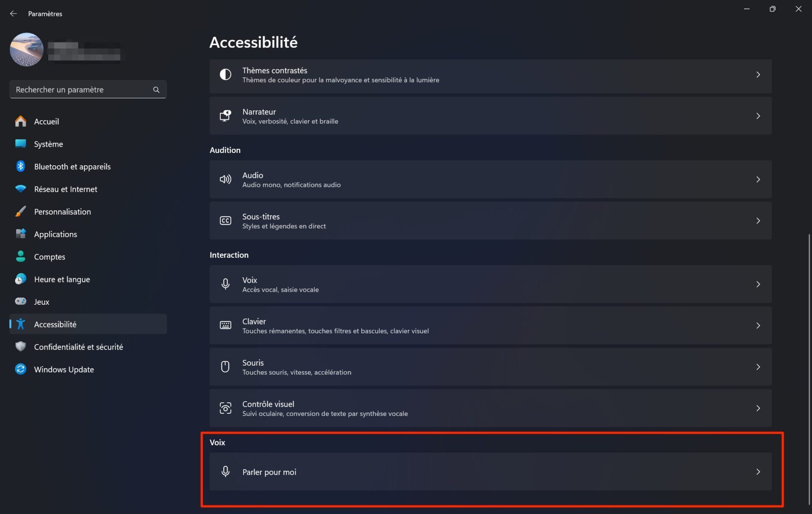Click the Contrôle visuel eye-tracking icon

(x=225, y=408)
